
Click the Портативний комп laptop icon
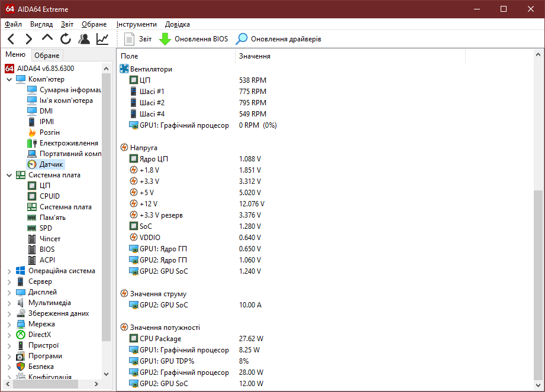32,154
